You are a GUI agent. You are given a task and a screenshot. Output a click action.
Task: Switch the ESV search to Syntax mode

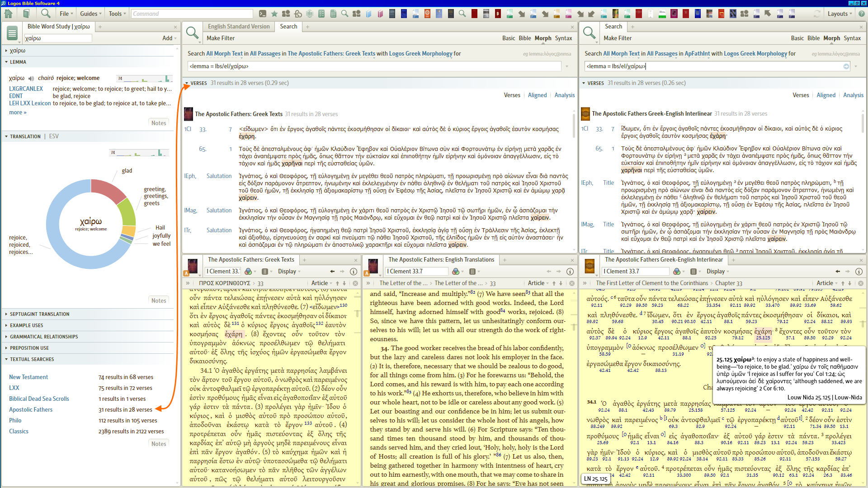pos(563,38)
